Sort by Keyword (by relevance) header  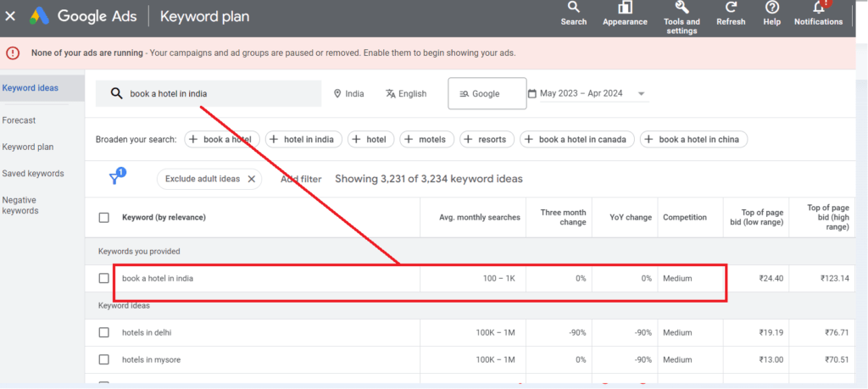click(164, 218)
